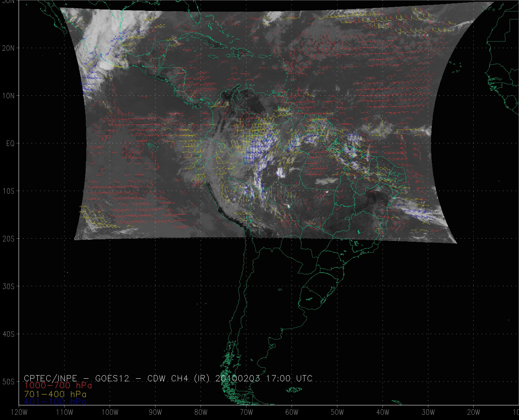This screenshot has width=519, height=420.
Task: Click the 20N latitude axis label
Action: pos(8,48)
